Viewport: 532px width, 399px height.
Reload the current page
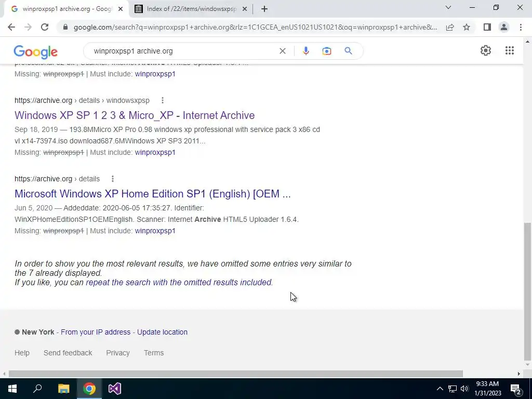pyautogui.click(x=45, y=27)
